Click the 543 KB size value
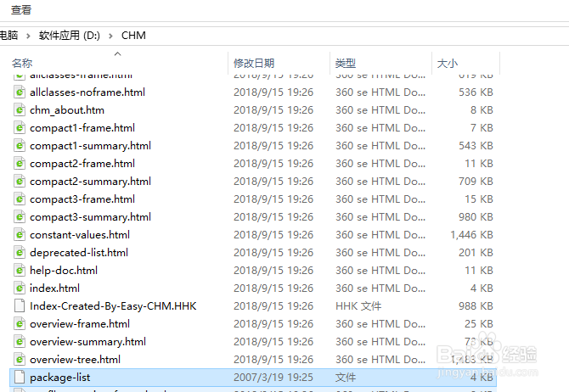Image resolution: width=569 pixels, height=392 pixels. 476,145
